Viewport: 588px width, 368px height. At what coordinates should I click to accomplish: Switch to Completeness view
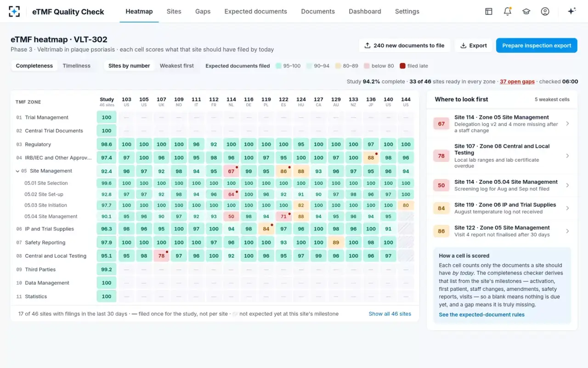coord(34,66)
